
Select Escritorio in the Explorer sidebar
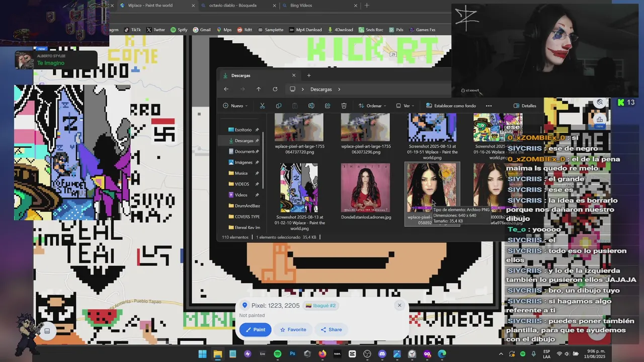pyautogui.click(x=244, y=130)
